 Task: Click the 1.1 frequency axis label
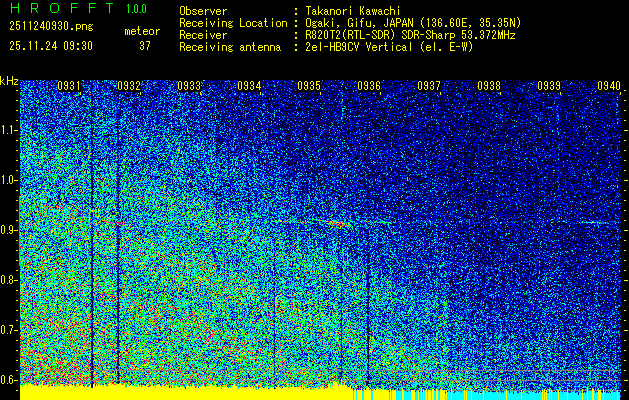(8, 130)
